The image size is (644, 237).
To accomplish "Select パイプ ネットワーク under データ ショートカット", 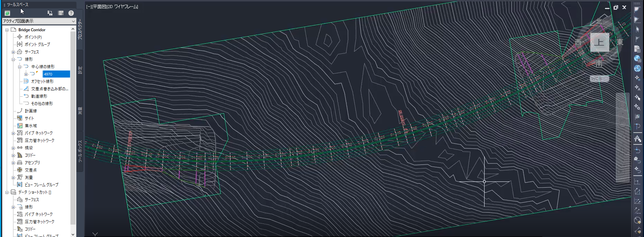I will click(39, 214).
